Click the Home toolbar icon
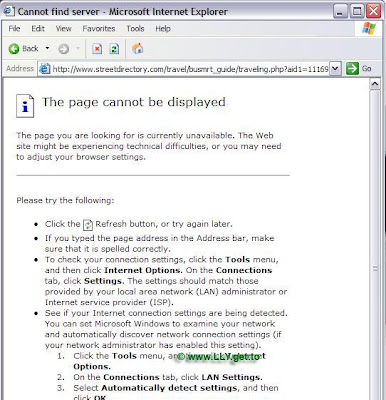This screenshot has width=386, height=400. coord(138,49)
